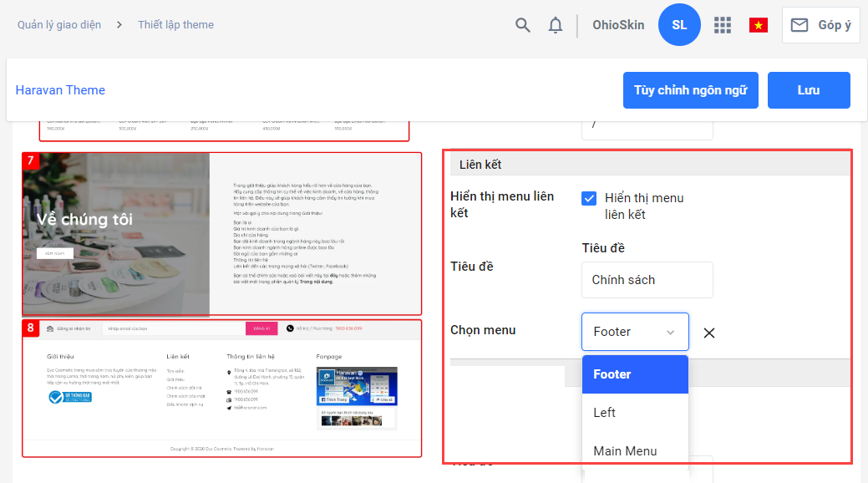Choose Main Menu option in dropdown
Screen dimensions: 868x483
pos(635,451)
